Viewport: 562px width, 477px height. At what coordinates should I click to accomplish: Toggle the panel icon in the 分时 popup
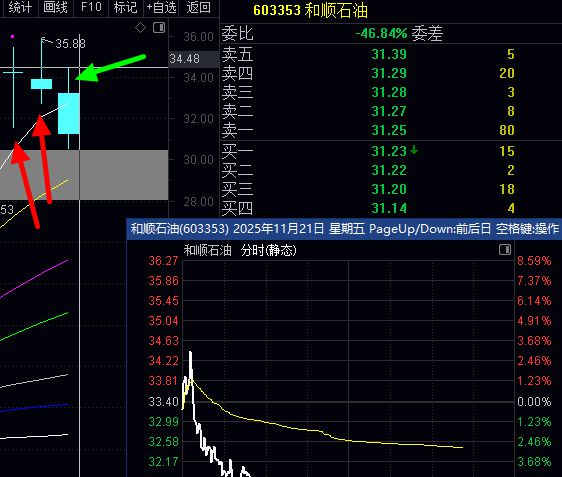tap(505, 249)
